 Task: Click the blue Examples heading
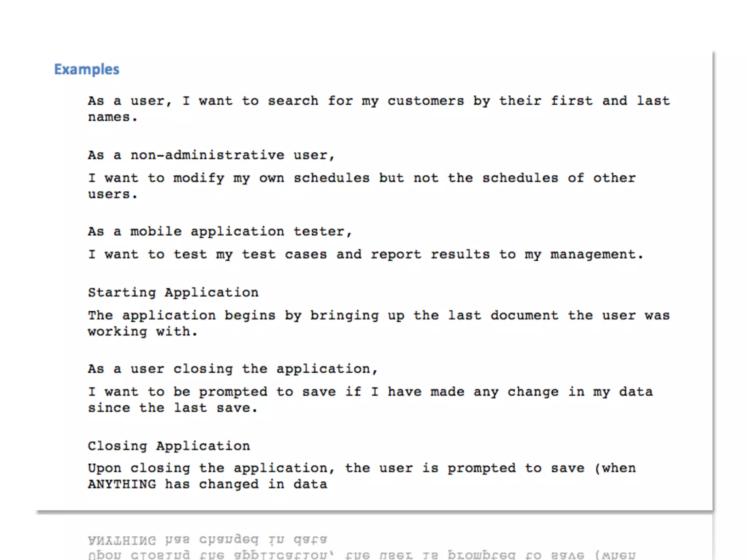[87, 69]
